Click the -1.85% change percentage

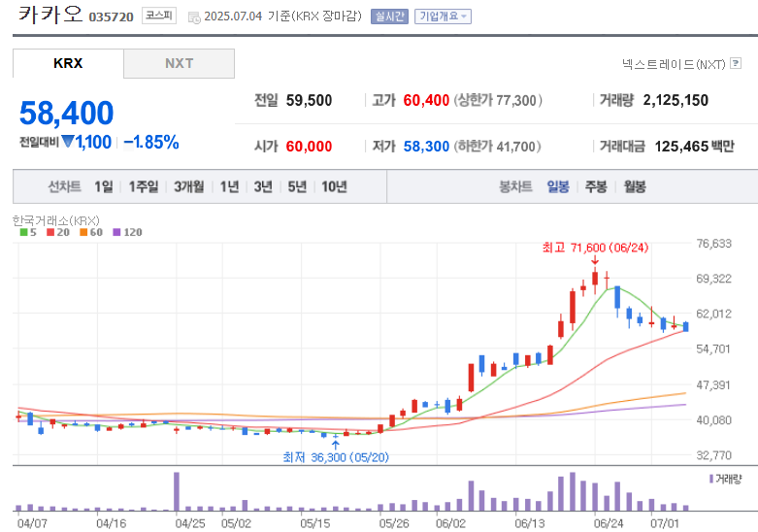click(151, 142)
